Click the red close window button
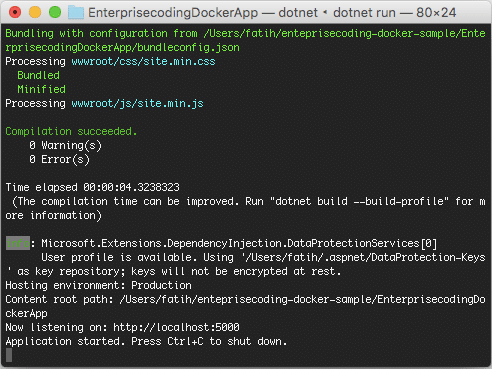Screen dimensions: 492x369 pyautogui.click(x=15, y=12)
